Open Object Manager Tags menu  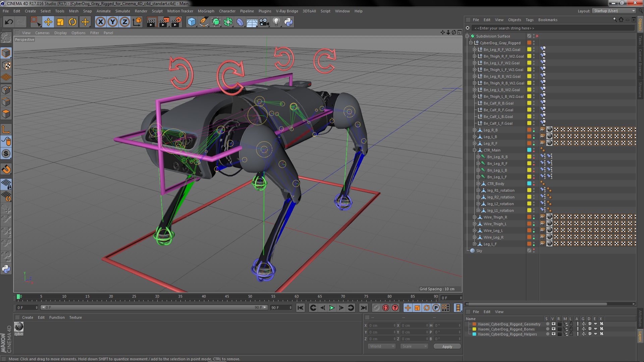(x=530, y=20)
